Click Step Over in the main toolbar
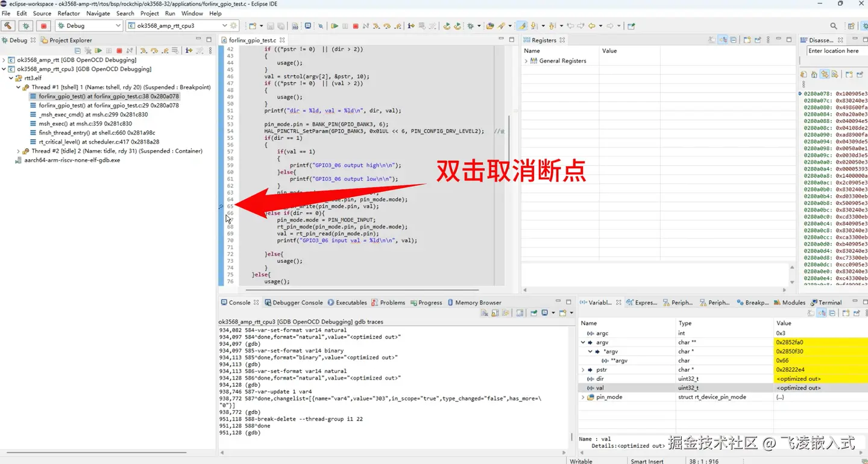The height and width of the screenshot is (464, 868). [386, 26]
